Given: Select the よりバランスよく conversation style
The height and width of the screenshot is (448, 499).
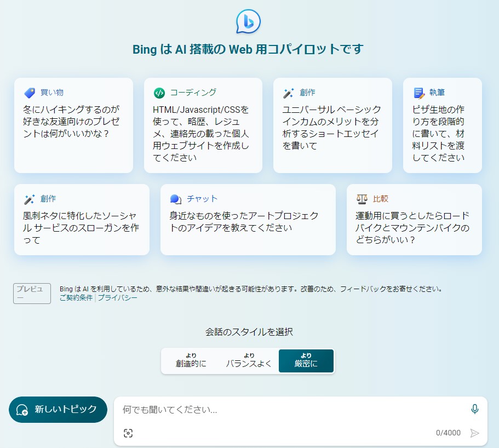Looking at the screenshot, I should [249, 361].
